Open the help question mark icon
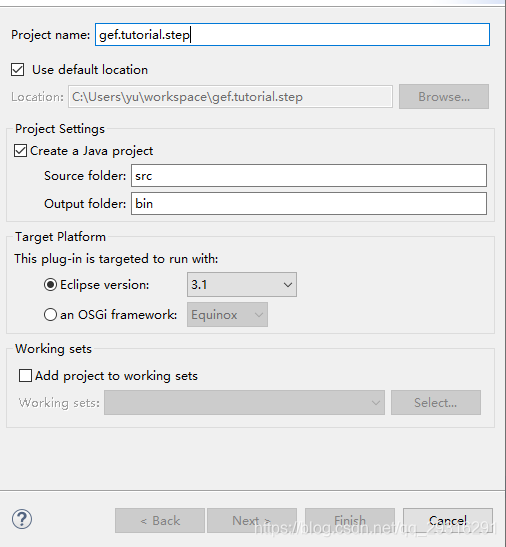The height and width of the screenshot is (547, 506). point(22,519)
